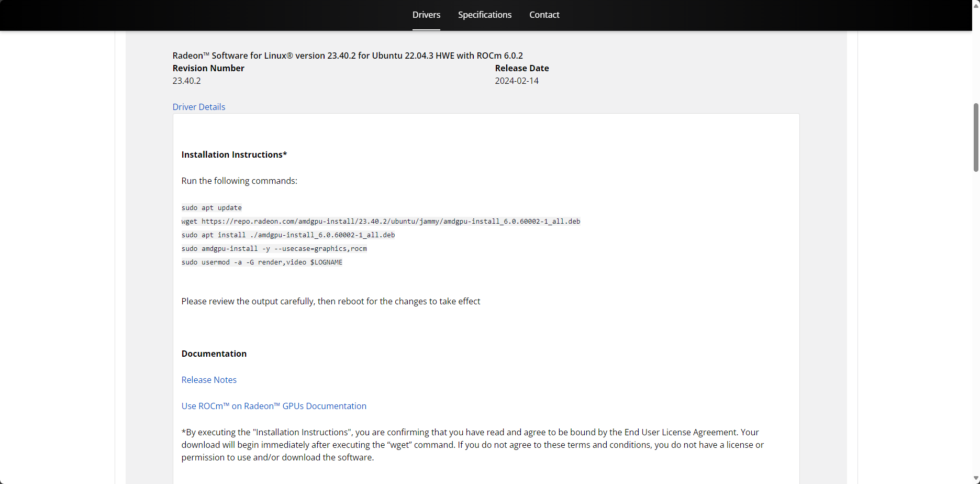This screenshot has height=484, width=980.
Task: Switch to the Specifications tab
Action: coord(485,15)
